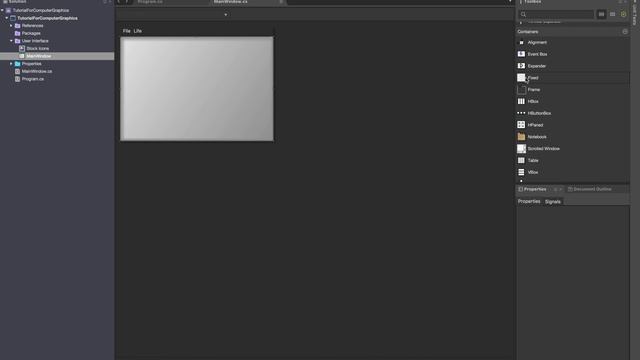640x360 pixels.
Task: Open Program.cs in the Solution tree
Action: coord(33,79)
